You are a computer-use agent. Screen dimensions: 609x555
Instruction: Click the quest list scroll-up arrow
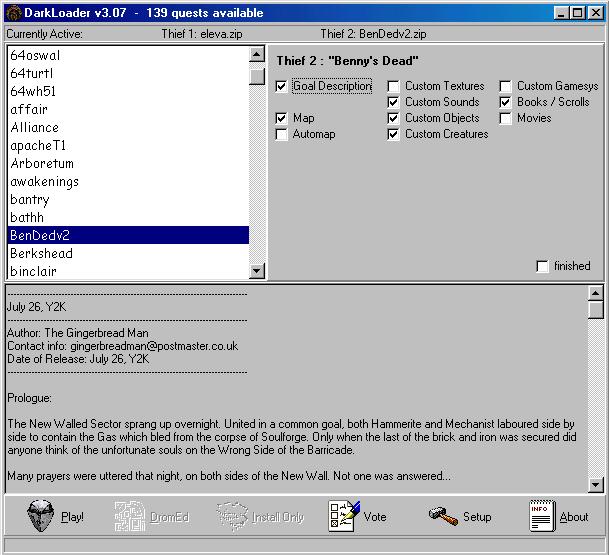pyautogui.click(x=256, y=54)
